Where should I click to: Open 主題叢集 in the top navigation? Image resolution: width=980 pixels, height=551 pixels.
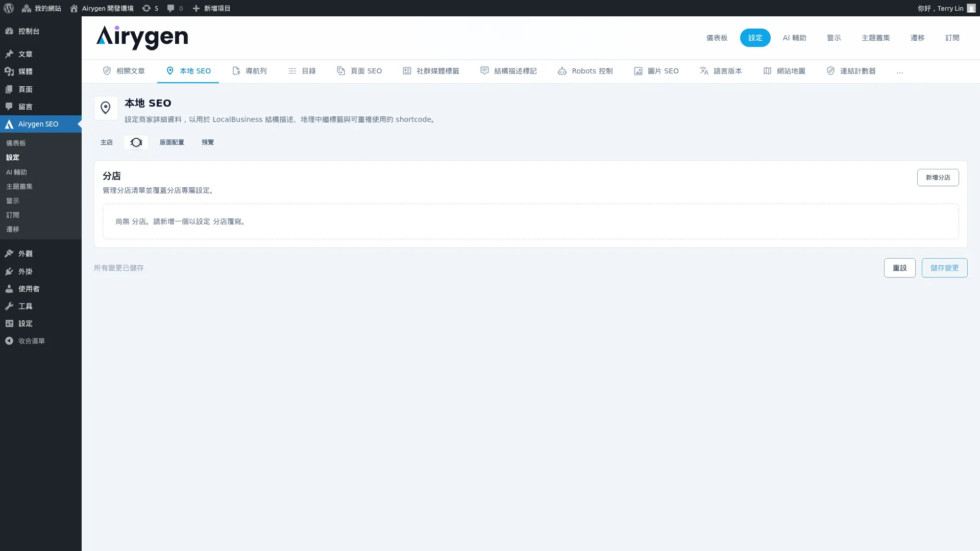point(875,38)
